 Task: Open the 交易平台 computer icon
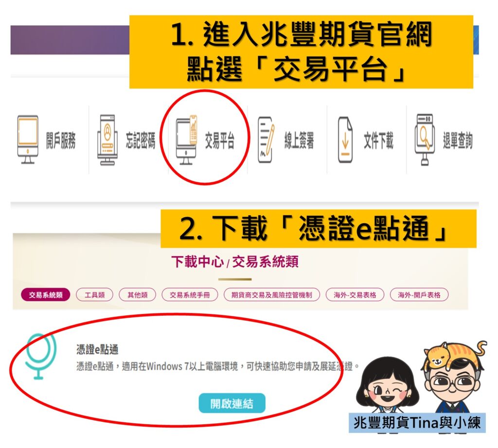pyautogui.click(x=187, y=139)
